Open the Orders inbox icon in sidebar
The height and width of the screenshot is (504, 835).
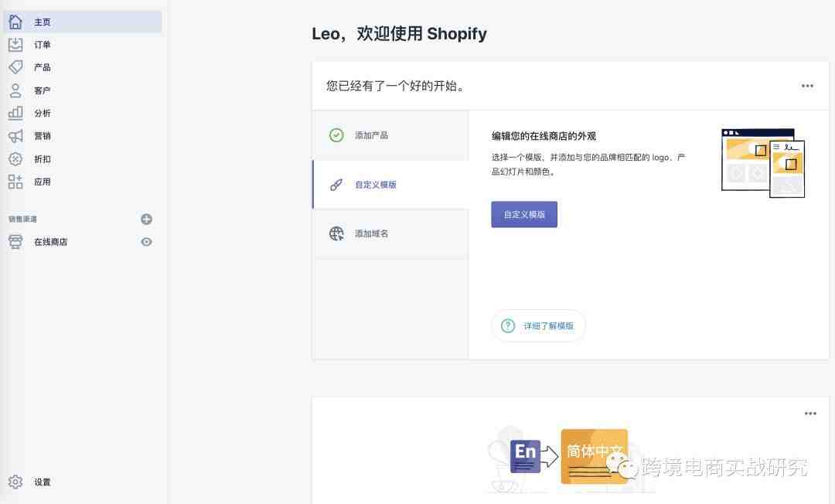(15, 45)
